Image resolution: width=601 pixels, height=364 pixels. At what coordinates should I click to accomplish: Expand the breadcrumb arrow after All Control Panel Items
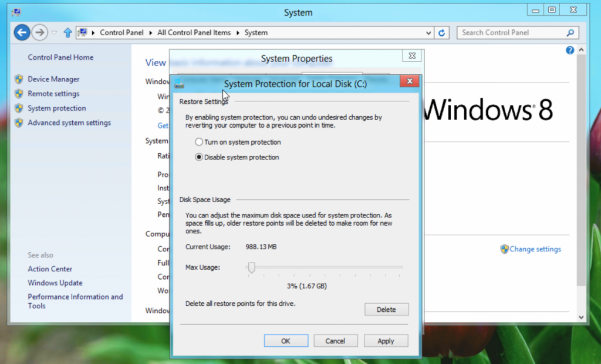click(x=238, y=33)
